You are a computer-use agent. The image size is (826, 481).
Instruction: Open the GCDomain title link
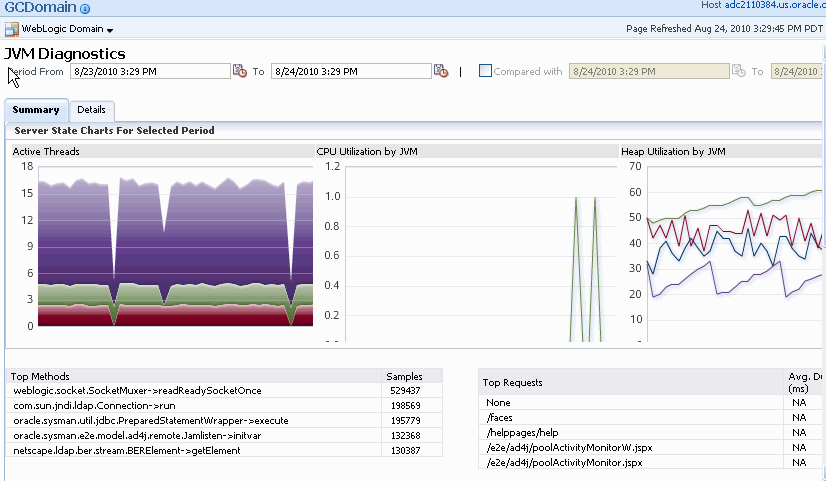(x=41, y=7)
